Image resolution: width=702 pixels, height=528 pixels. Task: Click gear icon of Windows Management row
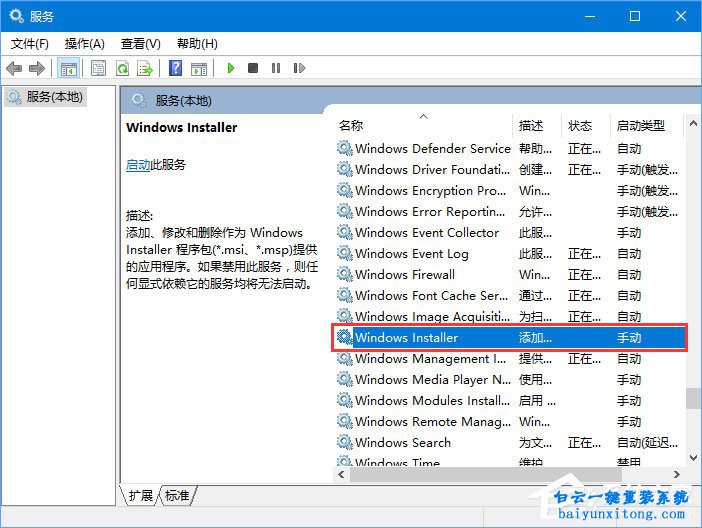[x=345, y=358]
